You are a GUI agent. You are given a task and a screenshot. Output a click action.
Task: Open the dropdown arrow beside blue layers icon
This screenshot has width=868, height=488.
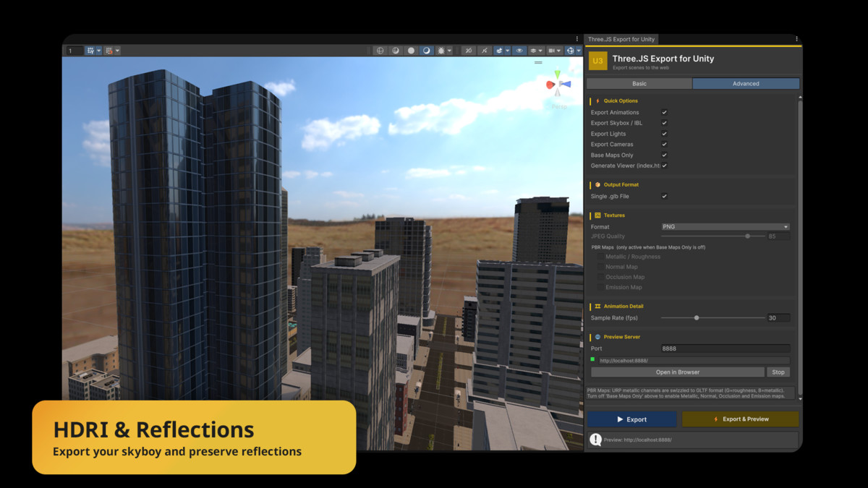[x=507, y=51]
